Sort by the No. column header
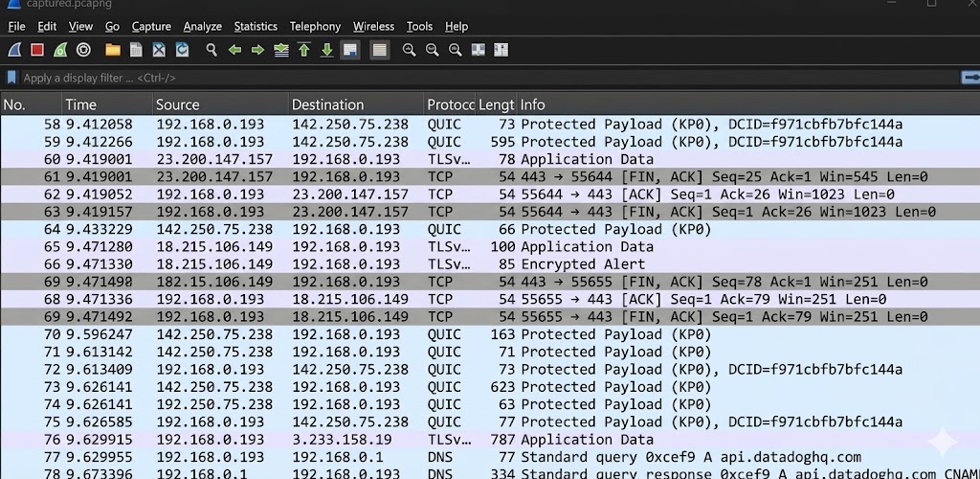The height and width of the screenshot is (479, 980). click(31, 104)
